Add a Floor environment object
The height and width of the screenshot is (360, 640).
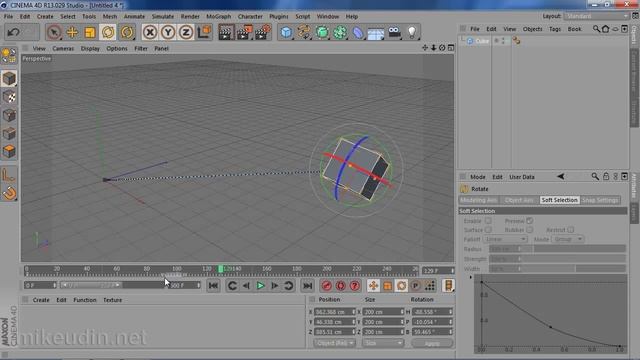pos(376,33)
